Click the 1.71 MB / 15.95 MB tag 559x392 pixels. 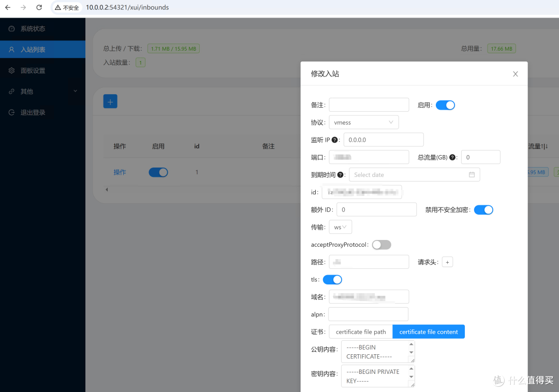click(173, 49)
